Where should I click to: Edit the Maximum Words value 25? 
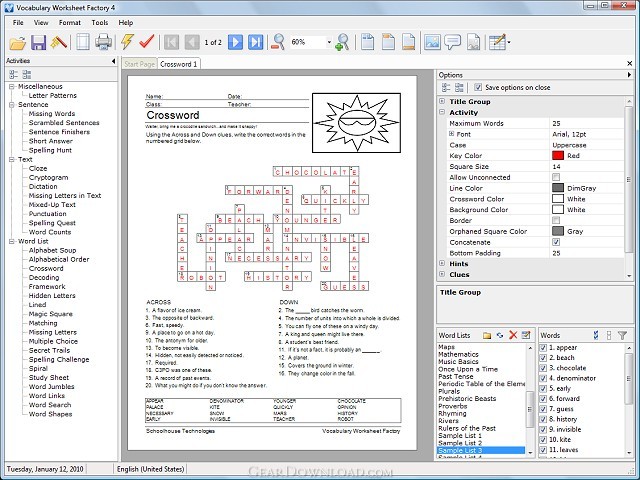click(x=586, y=123)
